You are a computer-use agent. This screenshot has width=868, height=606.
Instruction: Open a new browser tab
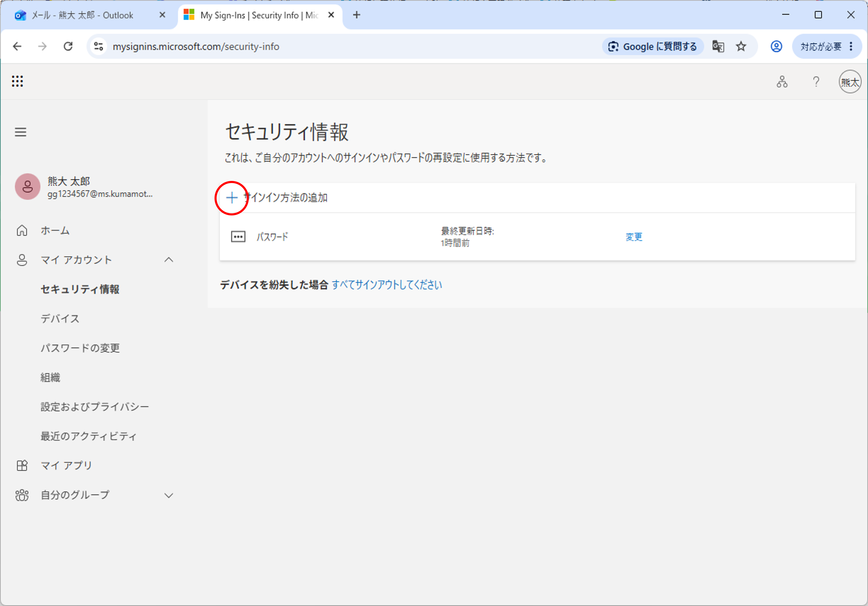356,15
